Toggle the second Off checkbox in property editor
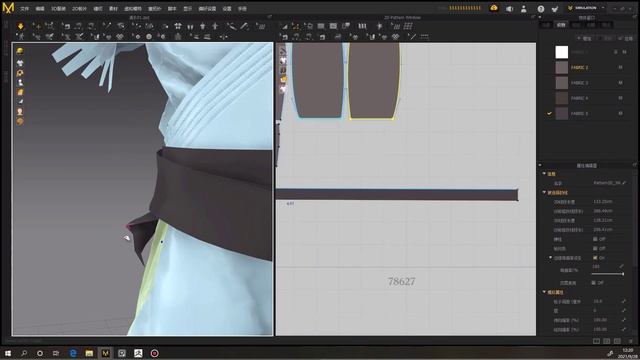Image resolution: width=640 pixels, height=360 pixels. [x=595, y=248]
